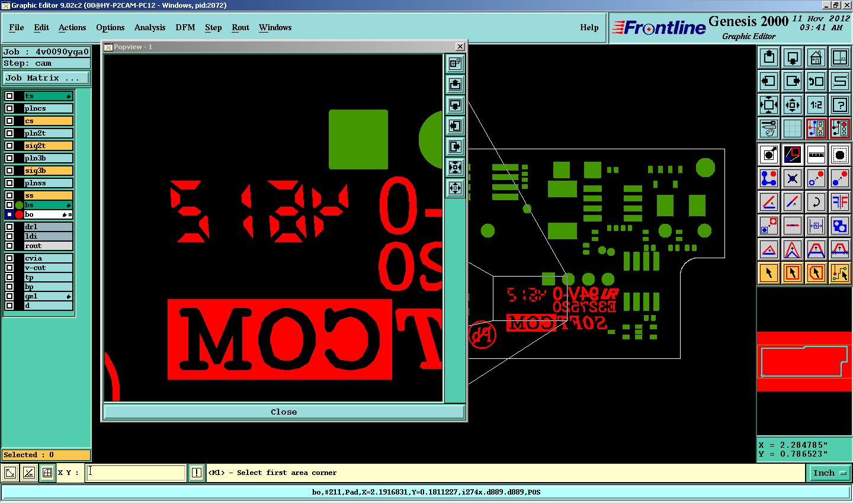Click the zoom in expanding arrows icon
The width and height of the screenshot is (853, 504).
click(x=769, y=105)
